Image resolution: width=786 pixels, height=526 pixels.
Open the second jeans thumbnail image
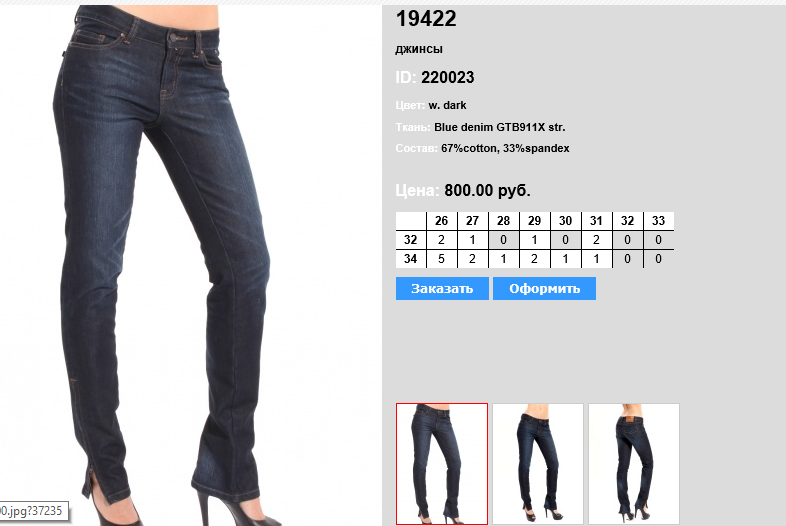pyautogui.click(x=538, y=464)
